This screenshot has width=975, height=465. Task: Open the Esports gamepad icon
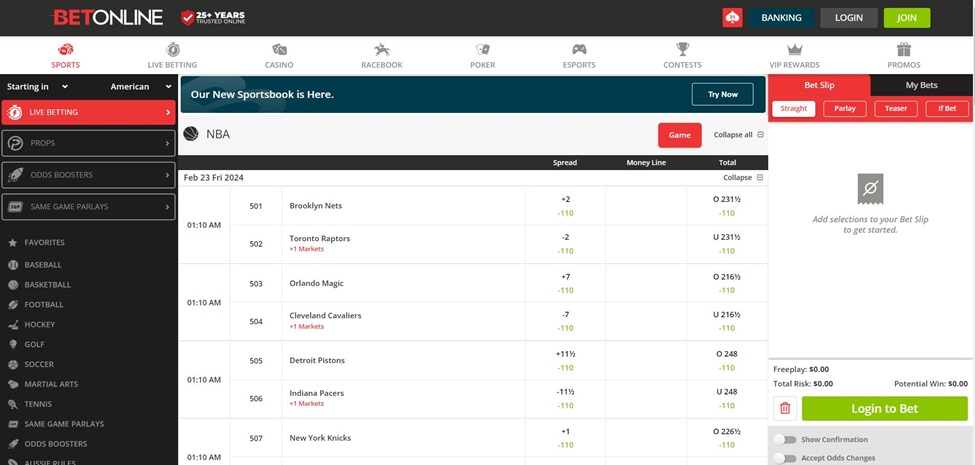(579, 49)
